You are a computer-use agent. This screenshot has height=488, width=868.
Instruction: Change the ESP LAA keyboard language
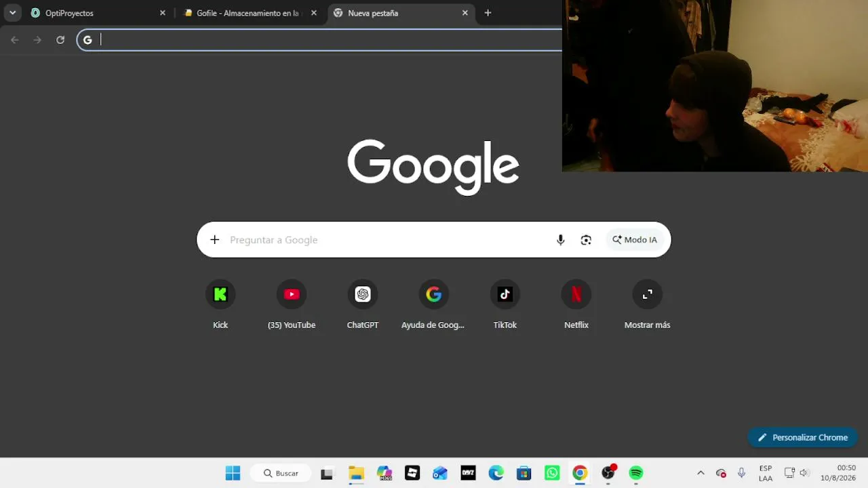point(766,473)
